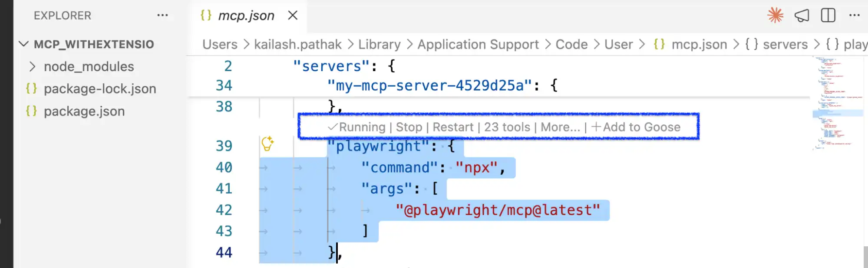Click the megaphone icon in editor toolbar
The image size is (868, 268).
(x=802, y=16)
